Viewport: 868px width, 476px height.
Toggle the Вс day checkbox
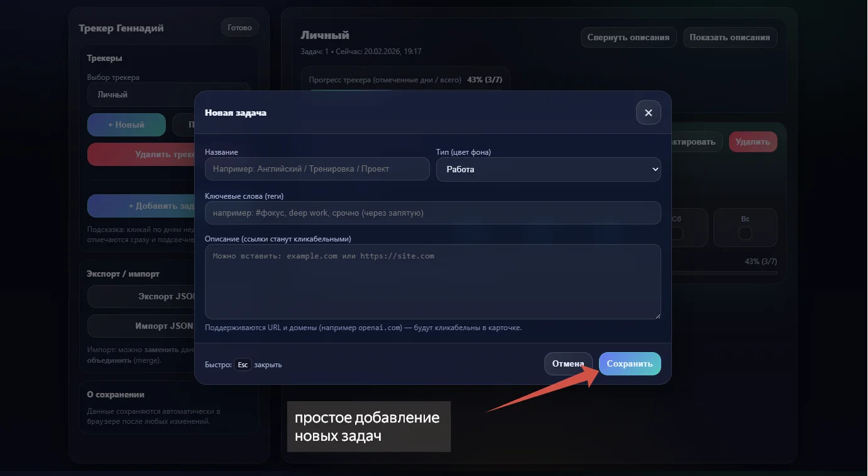point(745,233)
